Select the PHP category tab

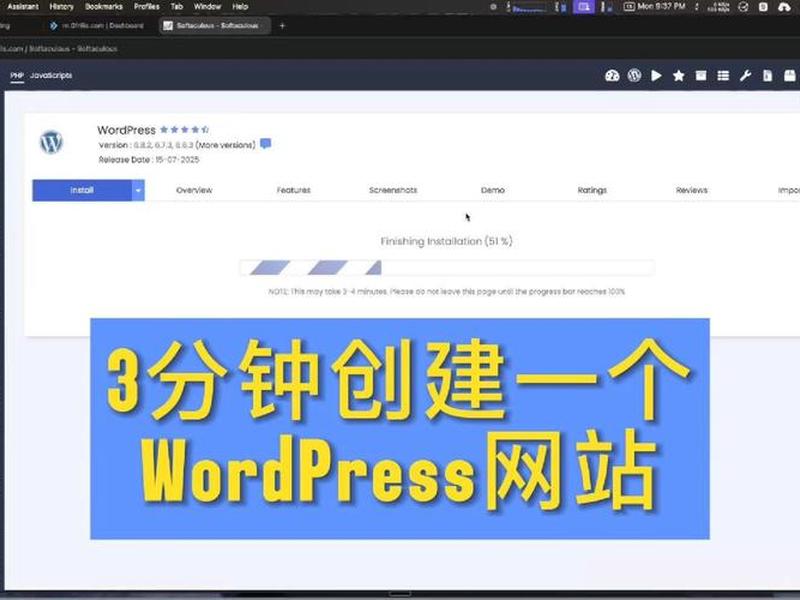point(17,76)
